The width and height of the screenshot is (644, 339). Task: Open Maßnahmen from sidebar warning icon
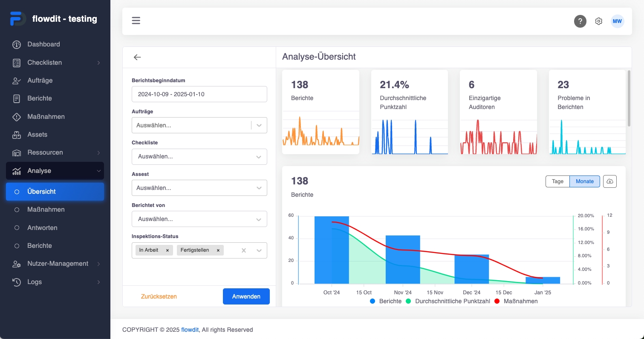pos(55,116)
